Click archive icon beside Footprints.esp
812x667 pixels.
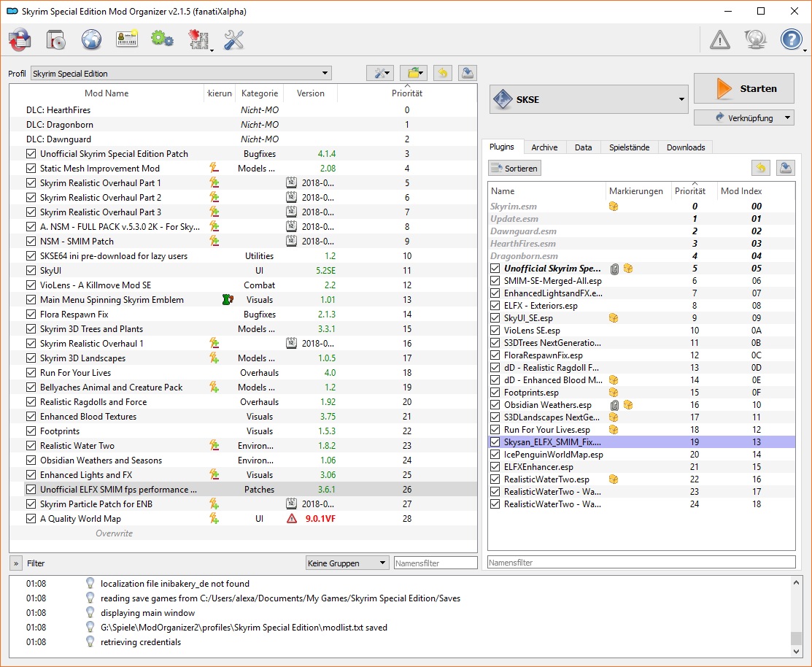tap(614, 393)
